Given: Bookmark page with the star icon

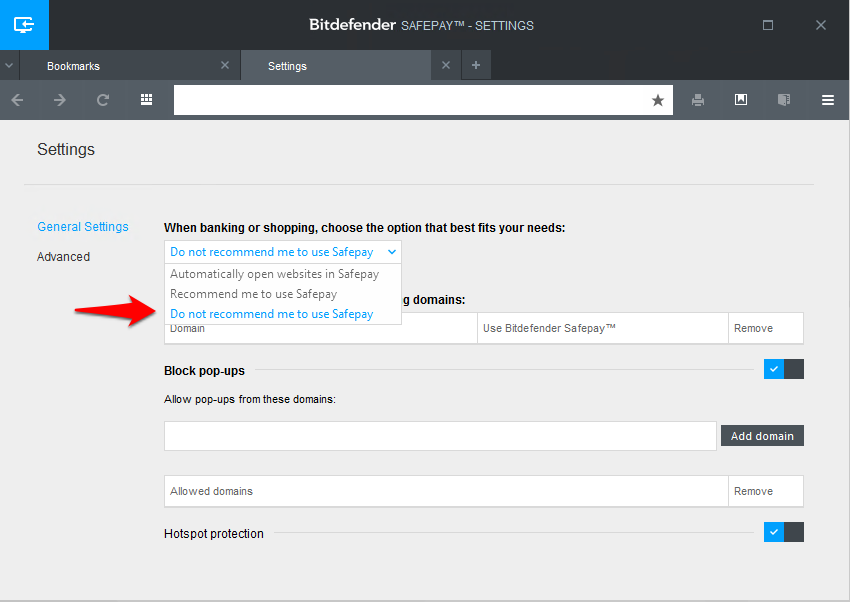Looking at the screenshot, I should [x=658, y=100].
